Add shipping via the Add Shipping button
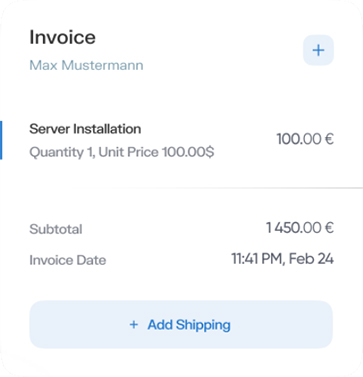Image resolution: width=363 pixels, height=377 pixels. 181,325
